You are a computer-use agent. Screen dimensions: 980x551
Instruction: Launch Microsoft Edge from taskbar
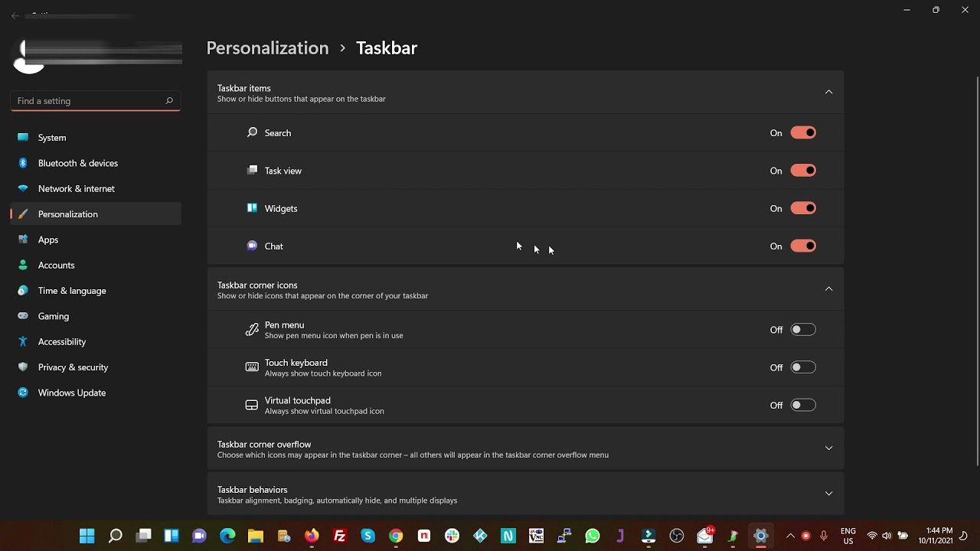pyautogui.click(x=227, y=536)
